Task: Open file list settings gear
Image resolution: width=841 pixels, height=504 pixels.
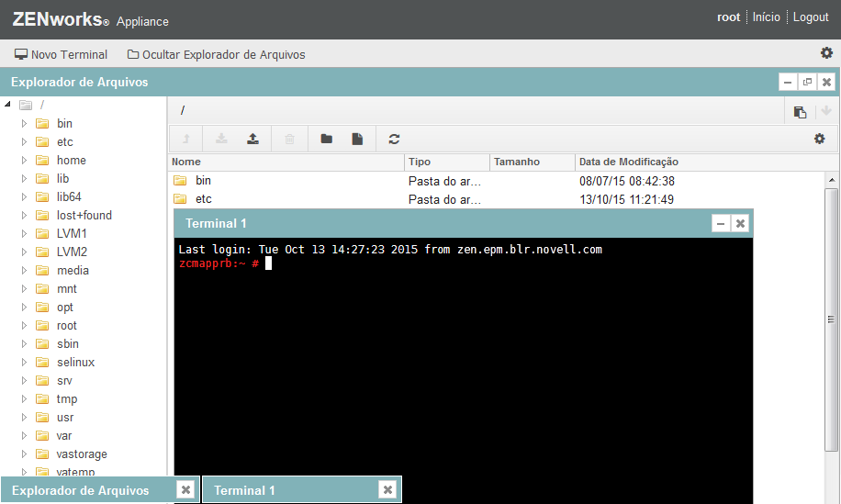Action: (x=820, y=139)
